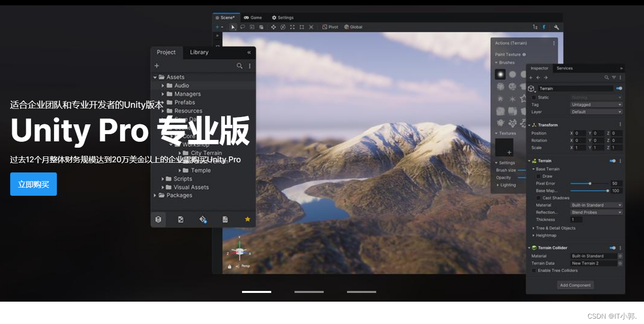Go to second carousel slide indicator
The image size is (644, 324).
[x=309, y=292]
